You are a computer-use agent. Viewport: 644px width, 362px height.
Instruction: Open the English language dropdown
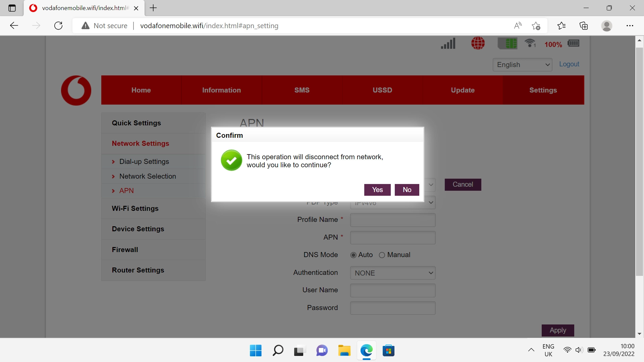coord(522,65)
